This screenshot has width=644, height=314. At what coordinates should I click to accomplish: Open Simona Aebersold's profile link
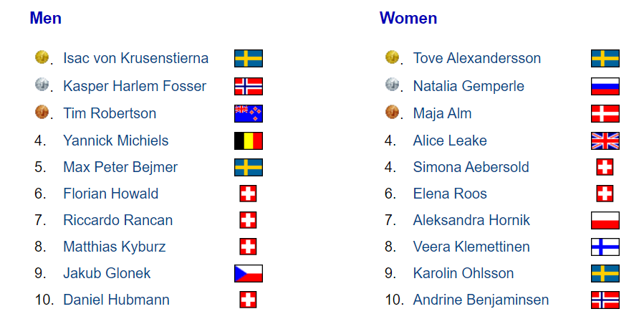(471, 167)
